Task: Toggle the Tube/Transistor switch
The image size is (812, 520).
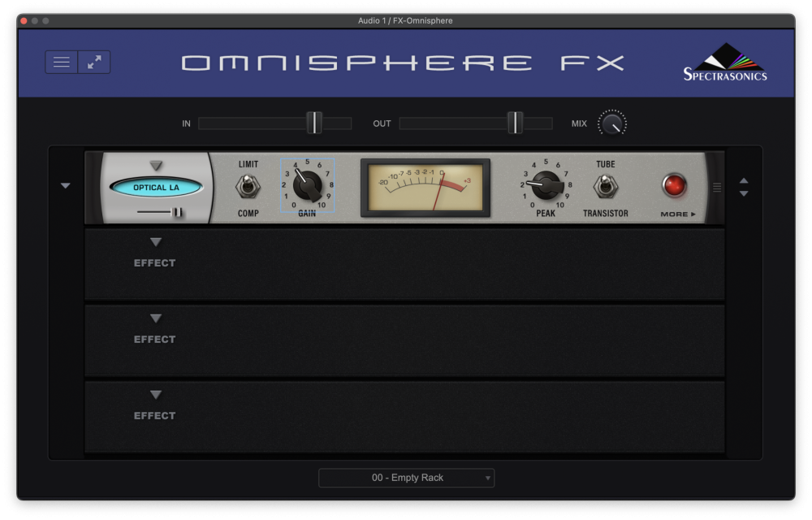Action: tap(606, 186)
